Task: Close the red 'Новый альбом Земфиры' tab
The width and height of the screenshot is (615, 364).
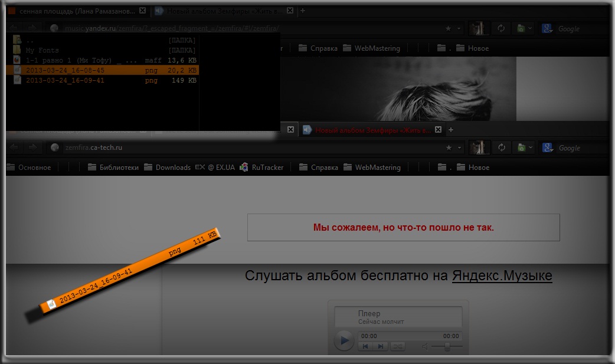Action: click(438, 129)
